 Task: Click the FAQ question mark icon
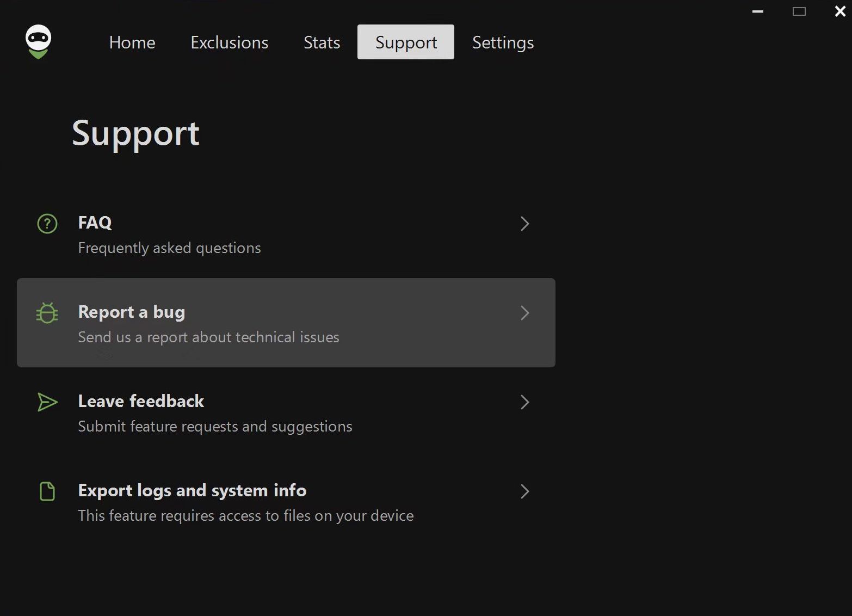point(47,224)
